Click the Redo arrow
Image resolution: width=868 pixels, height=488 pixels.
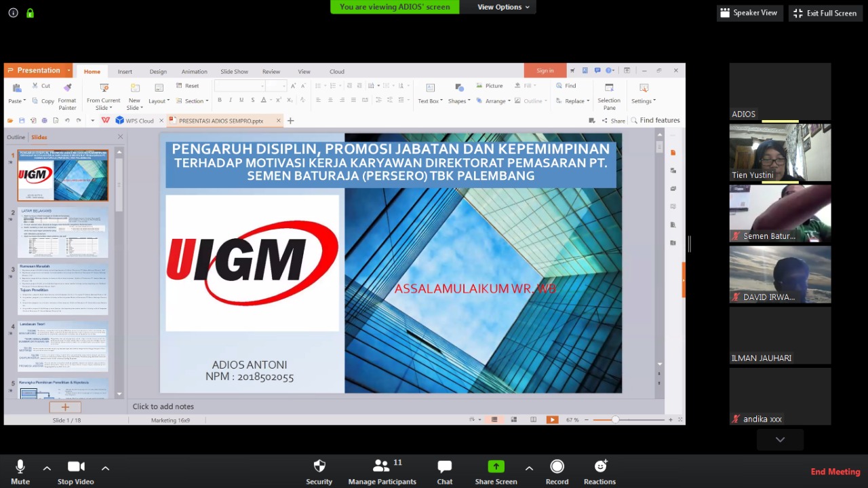pos(79,121)
